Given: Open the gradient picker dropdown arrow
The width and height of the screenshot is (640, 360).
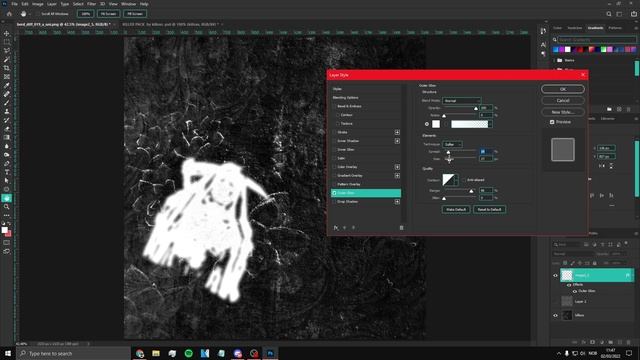Looking at the screenshot, I should pyautogui.click(x=490, y=124).
